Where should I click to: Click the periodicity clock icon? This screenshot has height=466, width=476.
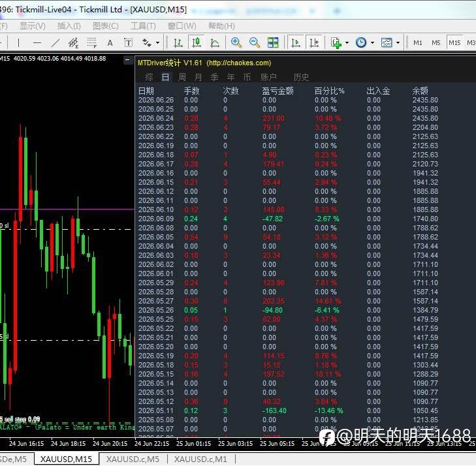coord(361,43)
